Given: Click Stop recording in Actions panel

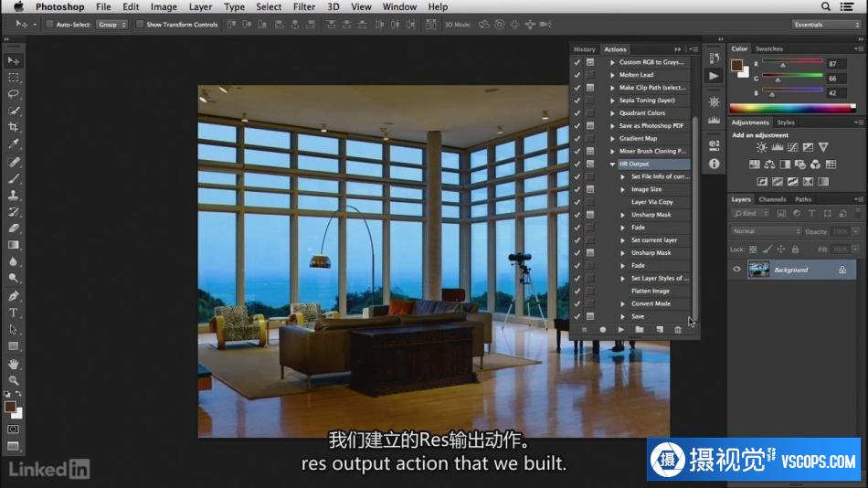Looking at the screenshot, I should (x=584, y=330).
